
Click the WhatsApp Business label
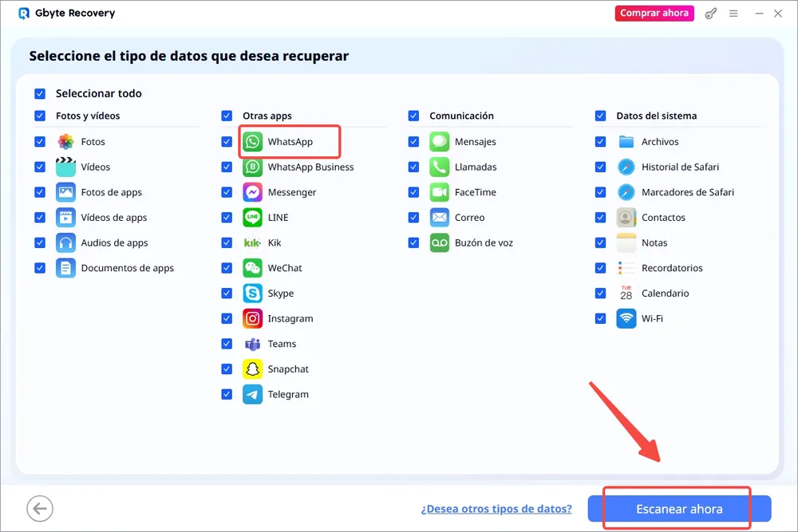[x=310, y=167]
